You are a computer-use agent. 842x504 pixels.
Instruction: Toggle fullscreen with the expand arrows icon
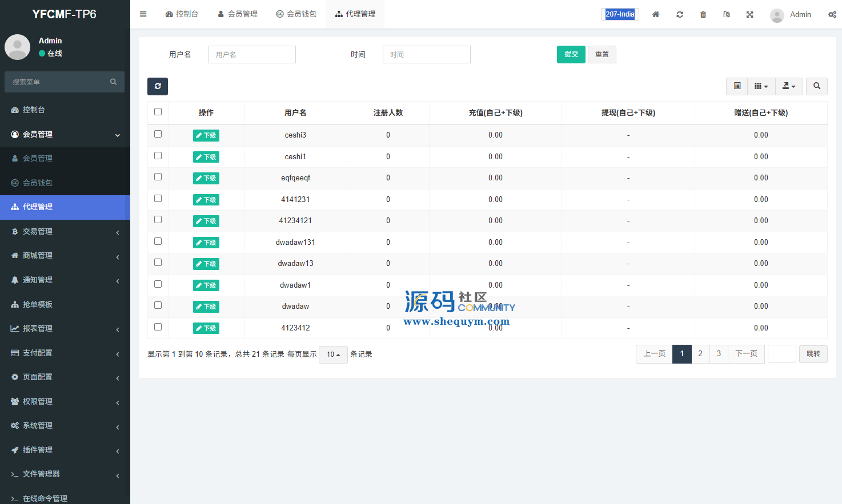pos(749,14)
